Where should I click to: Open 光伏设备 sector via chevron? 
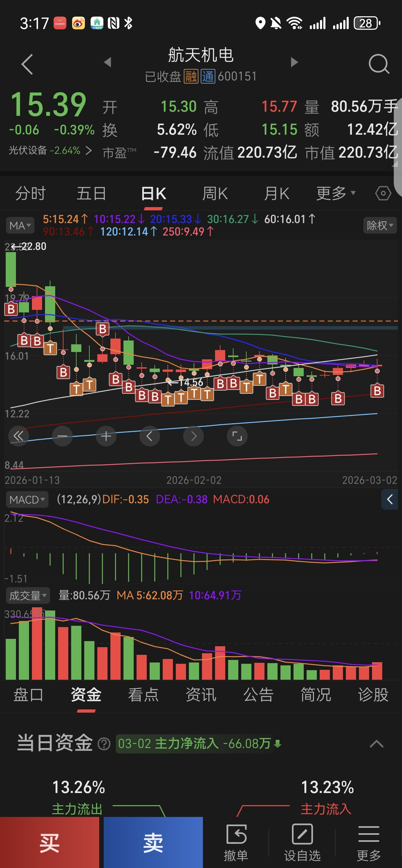coord(88,150)
